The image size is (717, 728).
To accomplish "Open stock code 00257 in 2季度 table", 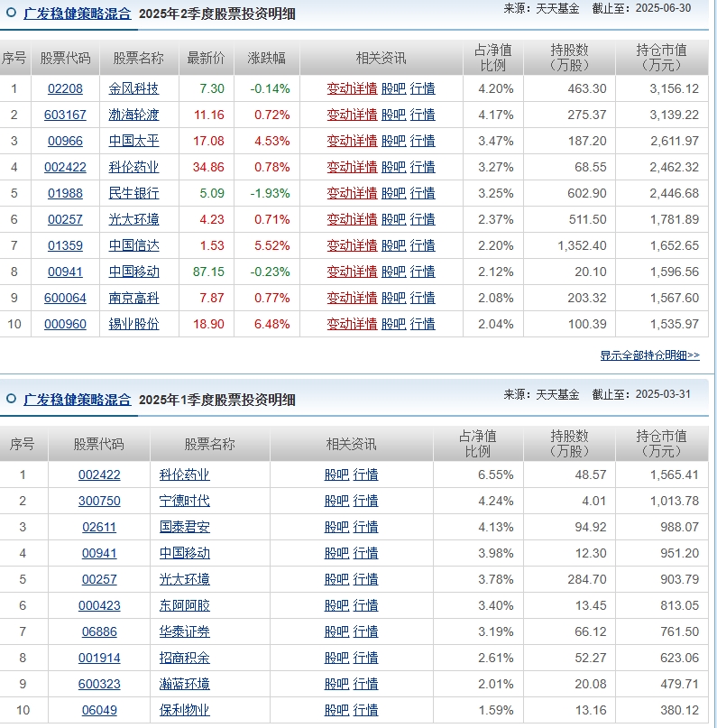I will [x=65, y=219].
